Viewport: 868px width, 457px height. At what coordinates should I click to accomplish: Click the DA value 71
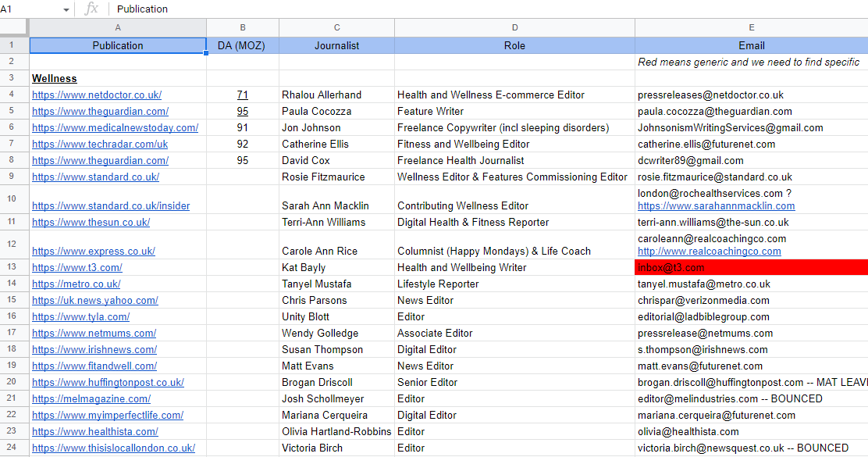click(x=243, y=95)
